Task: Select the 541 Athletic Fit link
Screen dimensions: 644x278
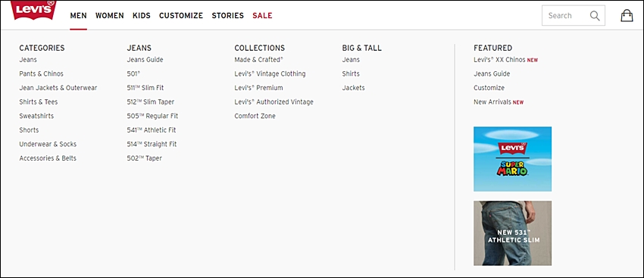Action: 152,130
